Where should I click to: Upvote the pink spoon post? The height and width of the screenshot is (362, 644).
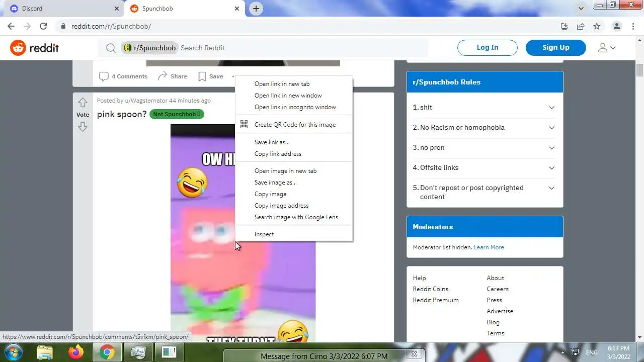point(83,102)
